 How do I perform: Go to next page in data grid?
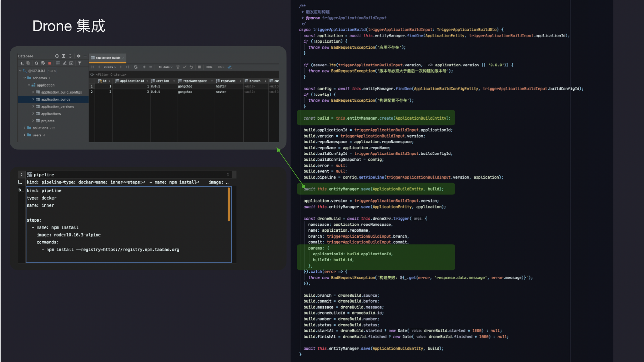121,67
